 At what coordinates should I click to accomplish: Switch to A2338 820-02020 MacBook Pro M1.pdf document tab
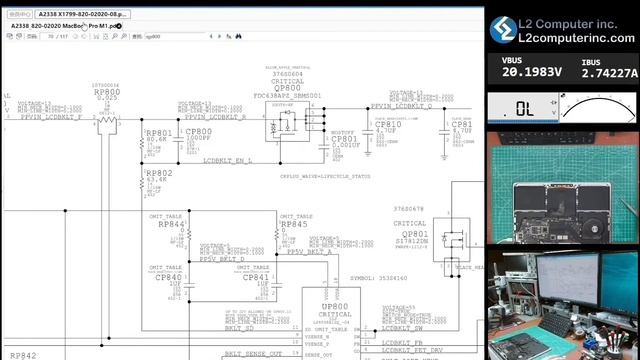(63, 26)
